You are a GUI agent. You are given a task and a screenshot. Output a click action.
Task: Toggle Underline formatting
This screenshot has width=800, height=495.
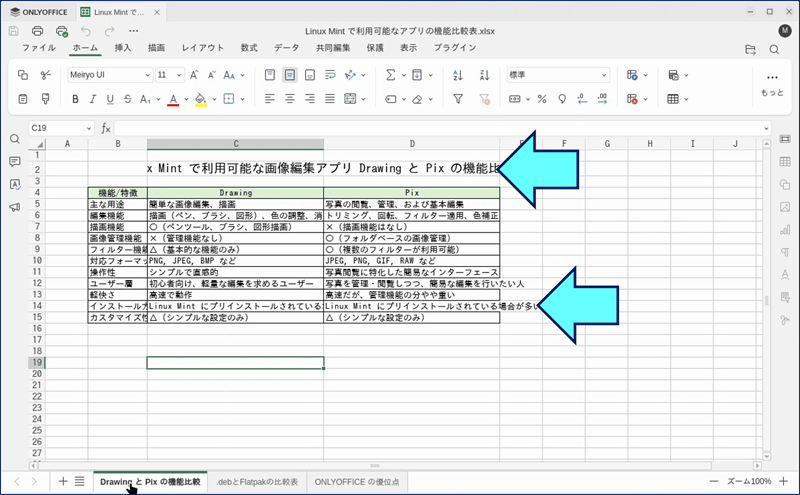coord(110,99)
